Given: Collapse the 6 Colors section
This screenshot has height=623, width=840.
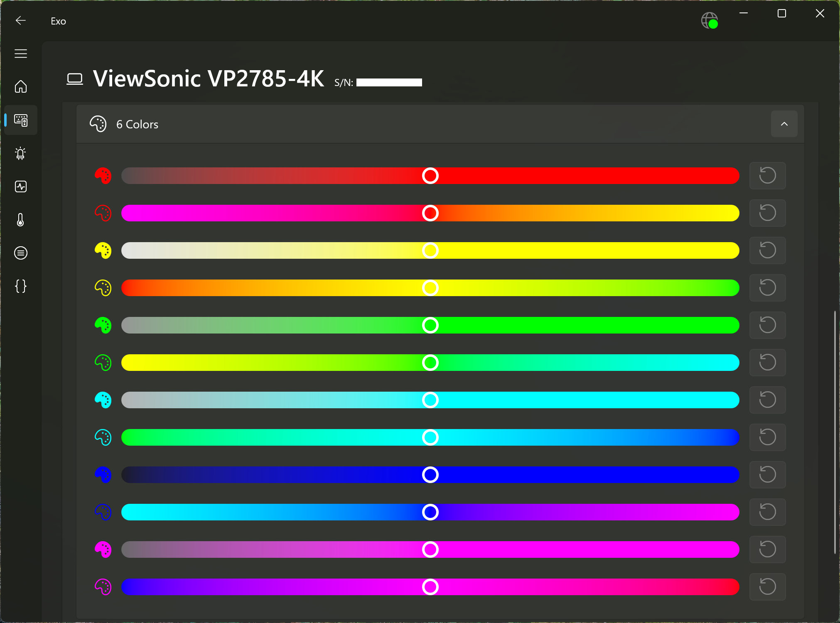Looking at the screenshot, I should click(784, 124).
